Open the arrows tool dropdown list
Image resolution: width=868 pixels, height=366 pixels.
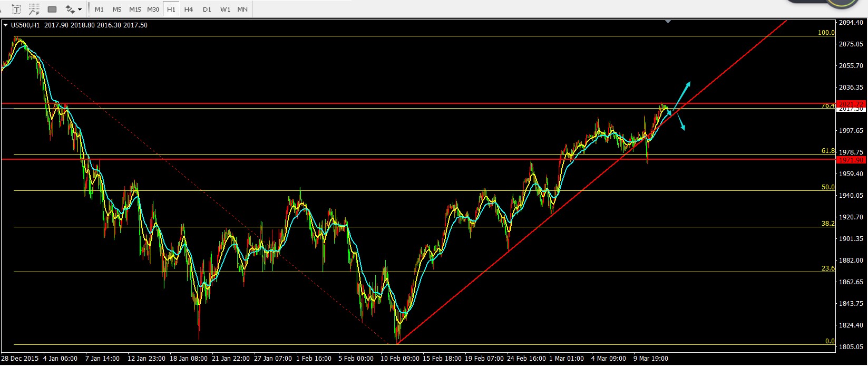(x=80, y=9)
